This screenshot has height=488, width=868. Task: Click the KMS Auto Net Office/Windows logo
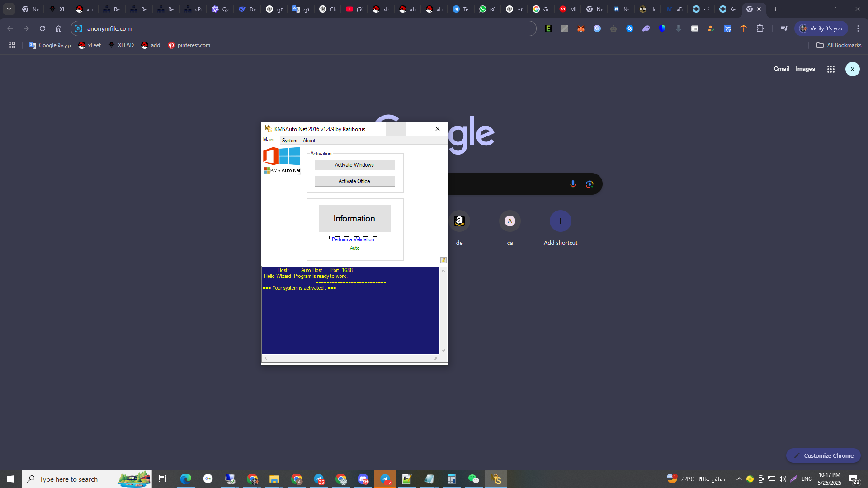[x=282, y=160]
